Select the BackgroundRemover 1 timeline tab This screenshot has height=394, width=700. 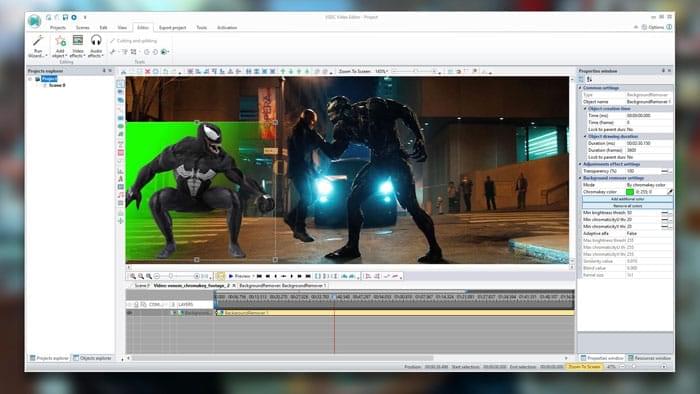point(283,286)
